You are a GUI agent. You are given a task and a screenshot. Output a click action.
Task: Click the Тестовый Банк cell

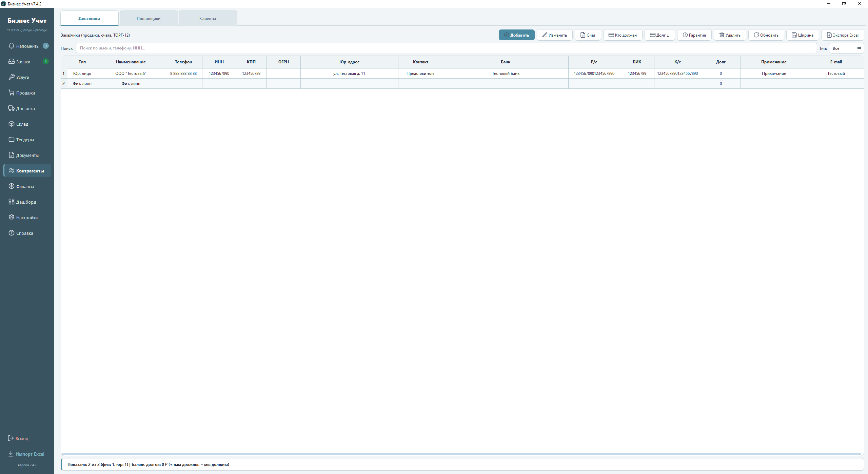[x=506, y=74]
